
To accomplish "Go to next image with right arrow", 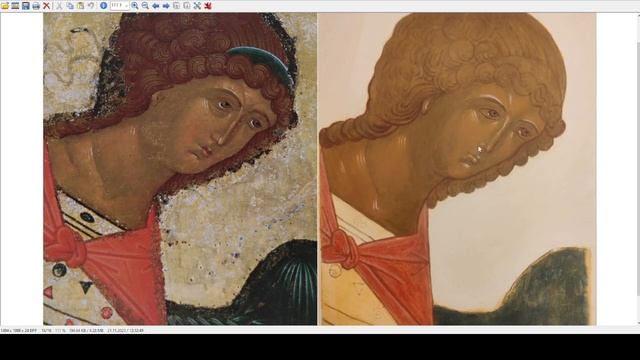I will (166, 6).
